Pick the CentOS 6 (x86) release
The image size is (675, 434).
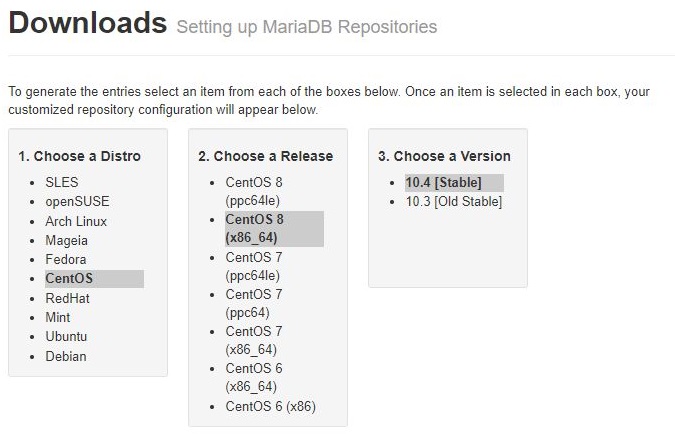click(x=272, y=405)
